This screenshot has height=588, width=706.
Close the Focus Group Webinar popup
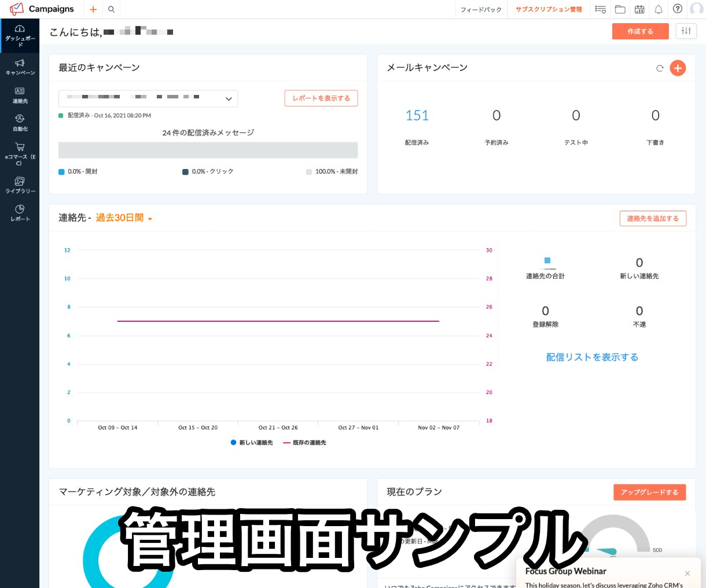pos(687,574)
